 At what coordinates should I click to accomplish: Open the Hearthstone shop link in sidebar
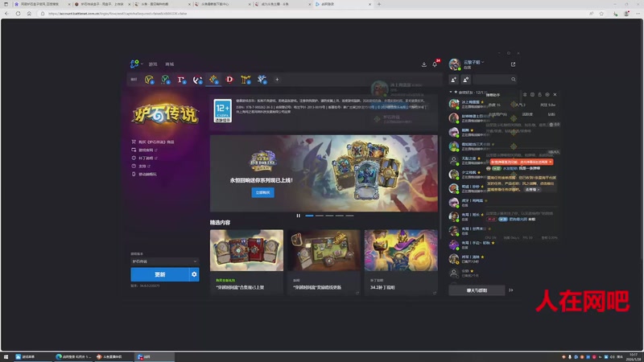click(152, 142)
